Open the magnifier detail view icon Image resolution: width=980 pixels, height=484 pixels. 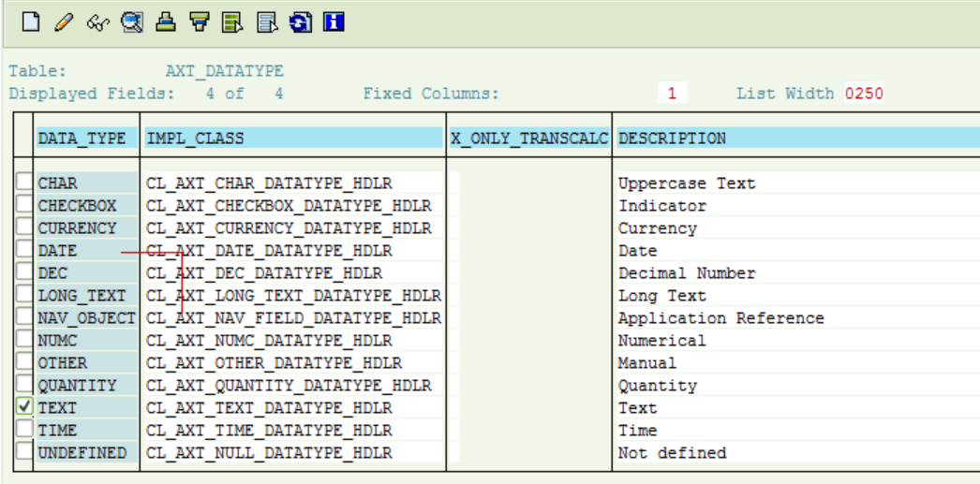(132, 23)
